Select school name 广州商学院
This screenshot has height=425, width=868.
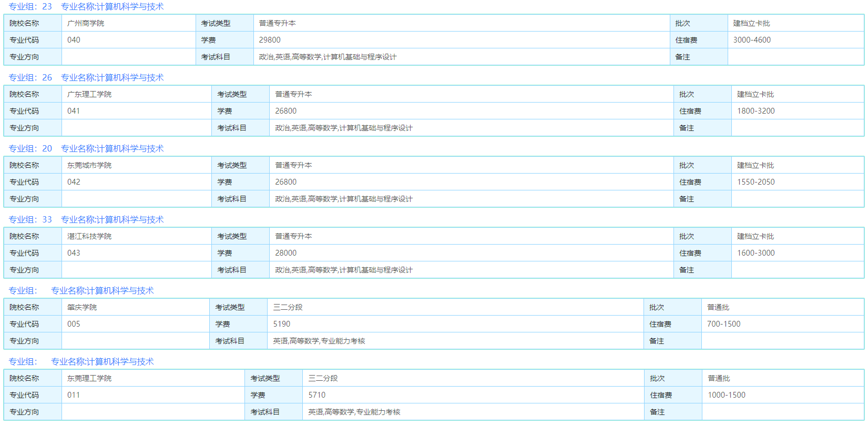[86, 23]
